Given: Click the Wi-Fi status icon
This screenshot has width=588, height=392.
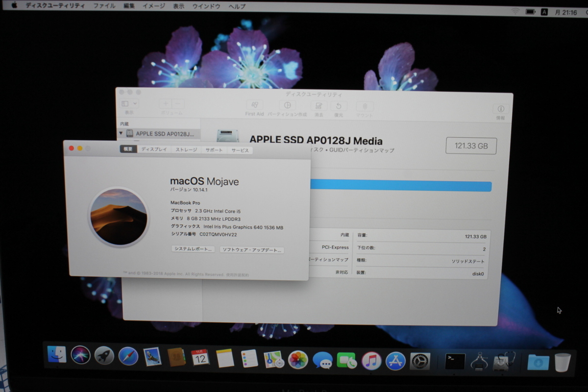Looking at the screenshot, I should [x=515, y=11].
